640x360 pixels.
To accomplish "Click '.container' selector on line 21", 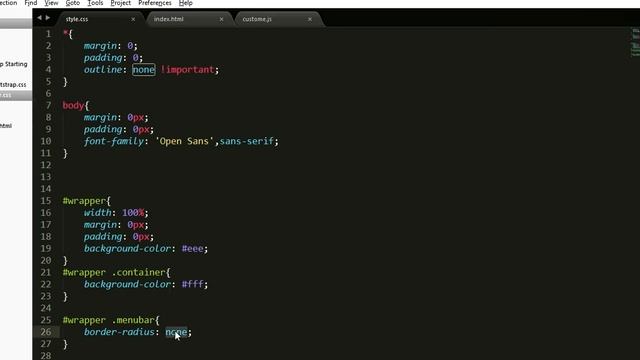I will (x=138, y=272).
